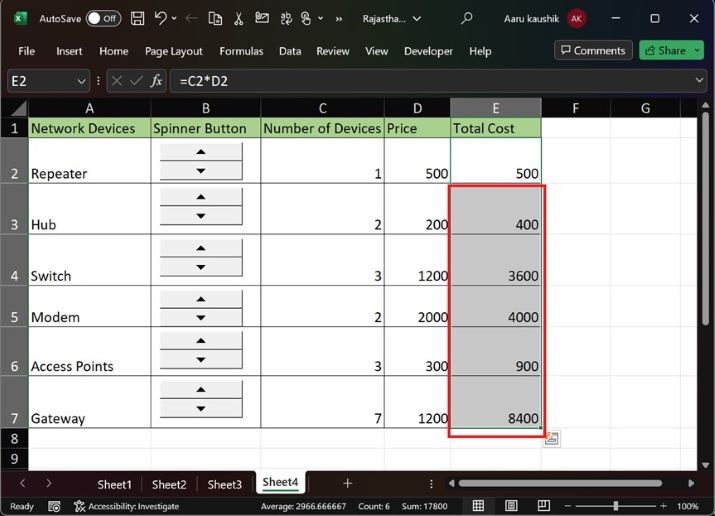The height and width of the screenshot is (516, 715).
Task: Switch to Sheet2 tab
Action: coord(169,484)
